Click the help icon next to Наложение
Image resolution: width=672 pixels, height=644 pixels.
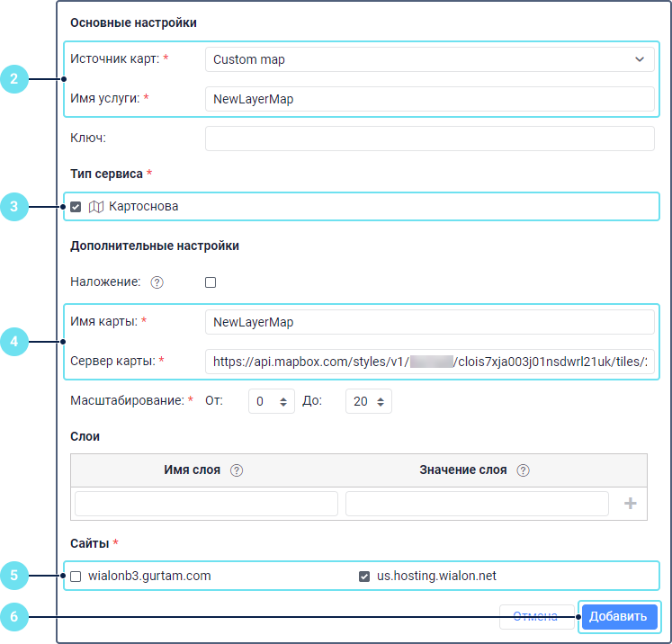pyautogui.click(x=157, y=282)
